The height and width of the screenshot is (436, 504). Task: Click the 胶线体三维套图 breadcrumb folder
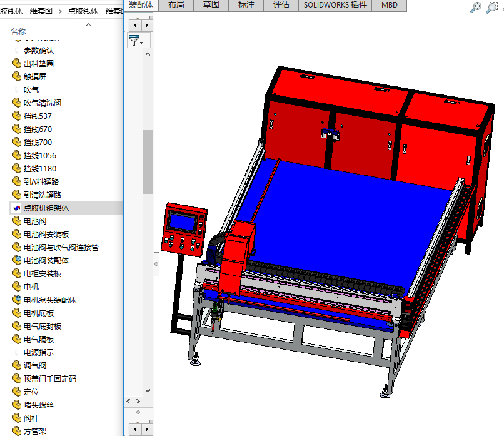click(26, 11)
